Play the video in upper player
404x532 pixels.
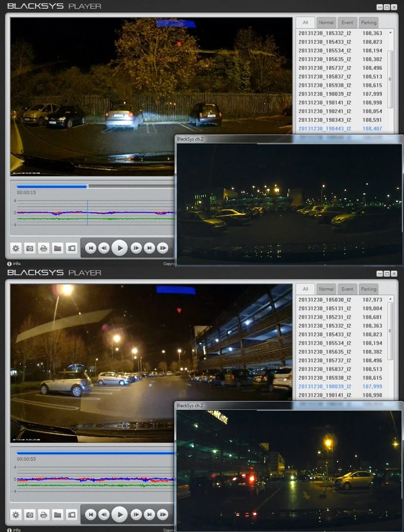point(120,248)
